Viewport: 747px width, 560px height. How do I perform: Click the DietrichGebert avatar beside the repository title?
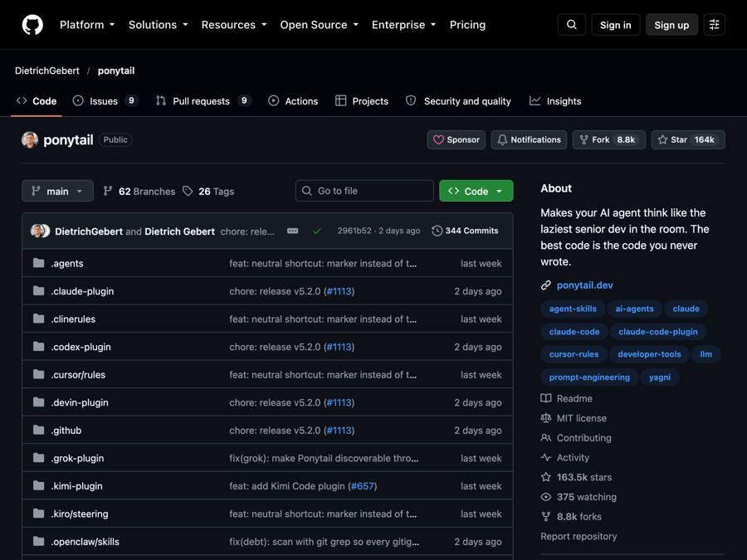tap(30, 139)
